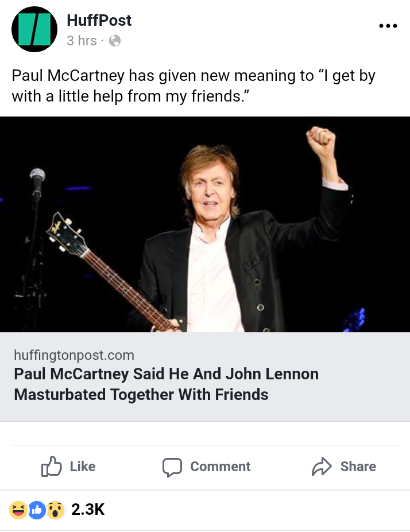Click the Comment button label

tap(221, 467)
